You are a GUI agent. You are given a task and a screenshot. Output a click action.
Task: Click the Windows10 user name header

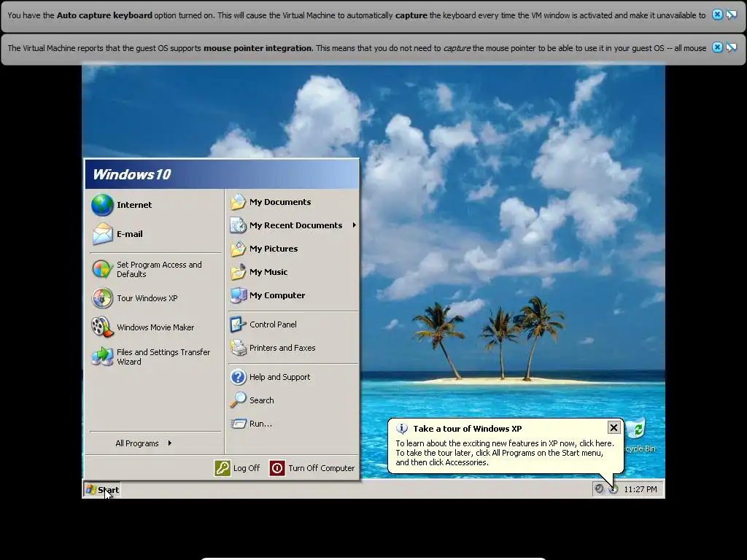tap(131, 174)
